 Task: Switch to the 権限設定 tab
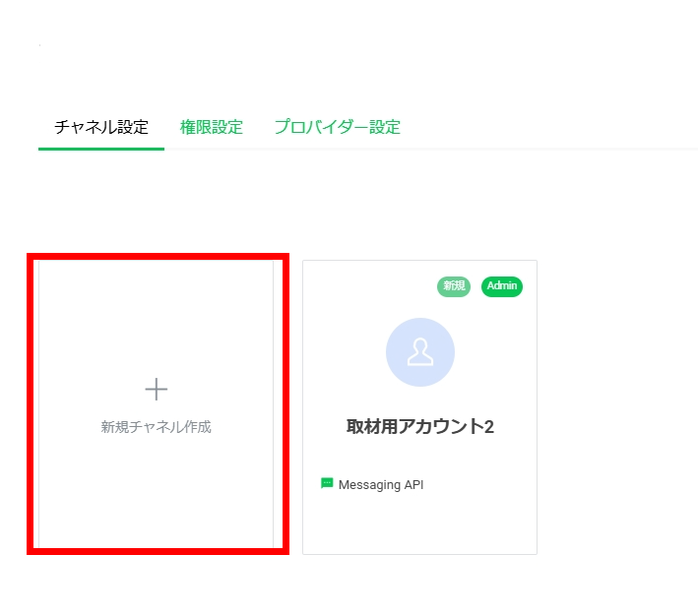click(211, 127)
